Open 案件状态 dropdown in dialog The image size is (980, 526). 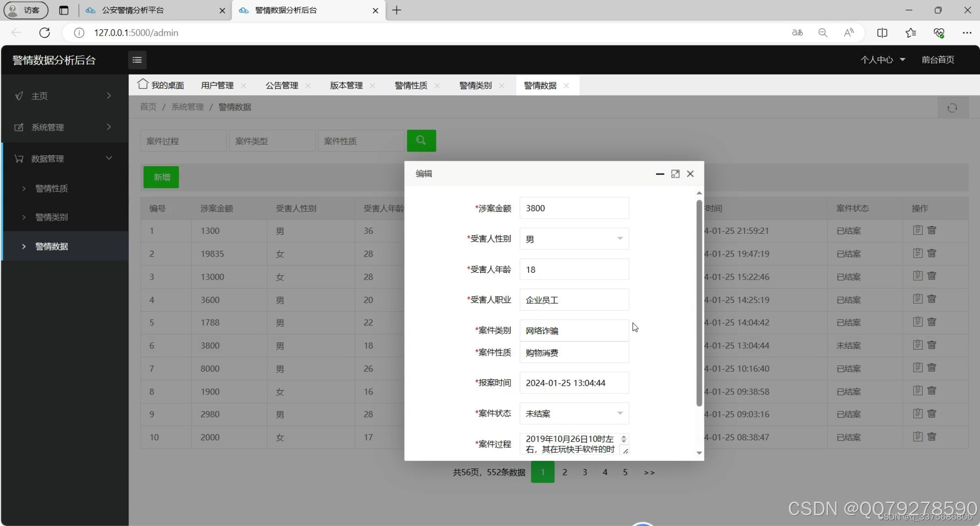[574, 413]
